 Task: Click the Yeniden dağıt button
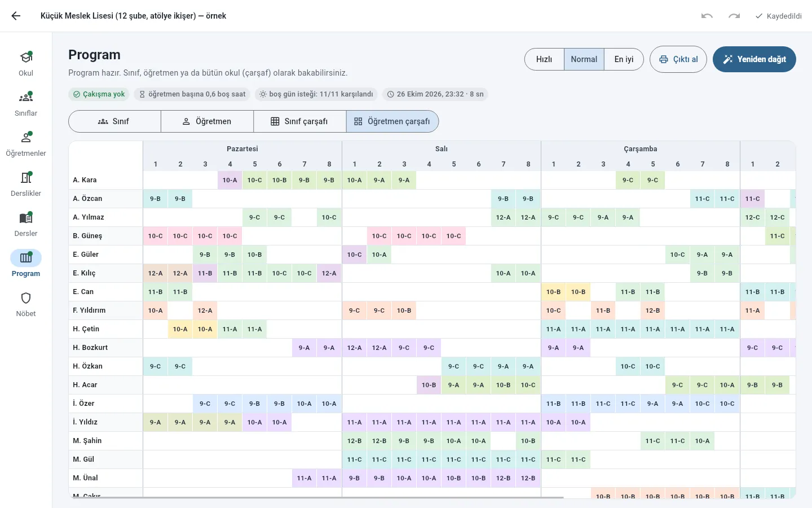[754, 59]
